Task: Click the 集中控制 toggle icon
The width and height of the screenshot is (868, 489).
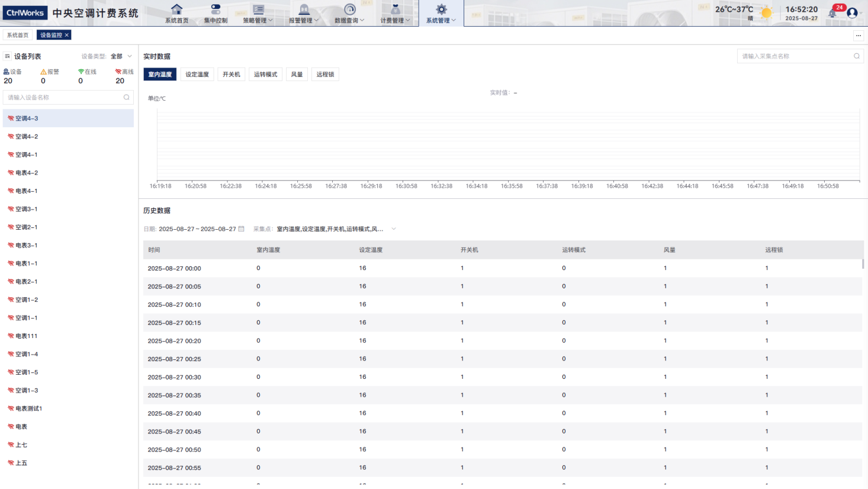Action: pyautogui.click(x=216, y=9)
